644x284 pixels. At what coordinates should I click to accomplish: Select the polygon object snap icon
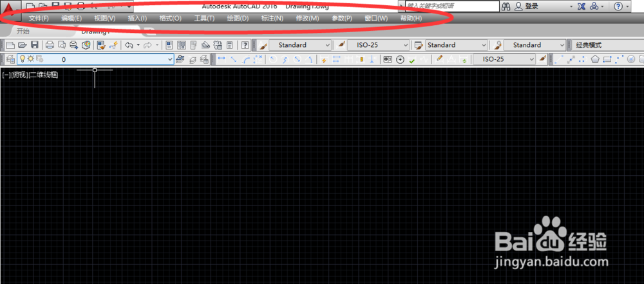coord(594,59)
